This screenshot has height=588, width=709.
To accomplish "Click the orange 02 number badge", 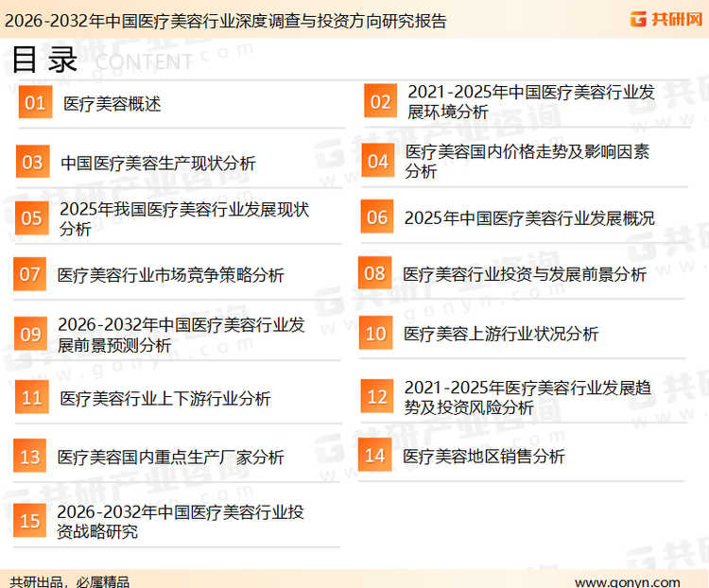I will pos(381,100).
